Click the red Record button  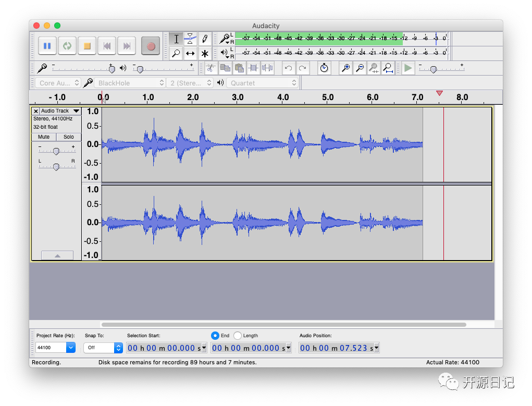151,46
